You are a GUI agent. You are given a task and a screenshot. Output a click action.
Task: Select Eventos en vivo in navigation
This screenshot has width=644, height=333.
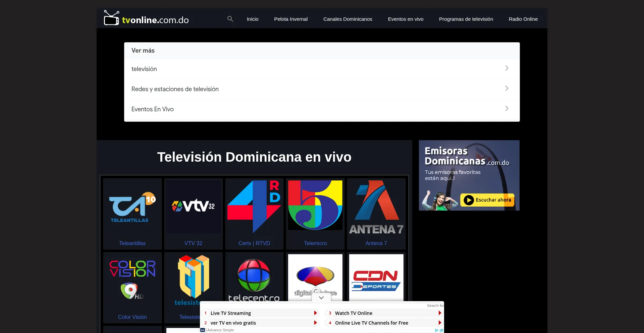(x=406, y=19)
